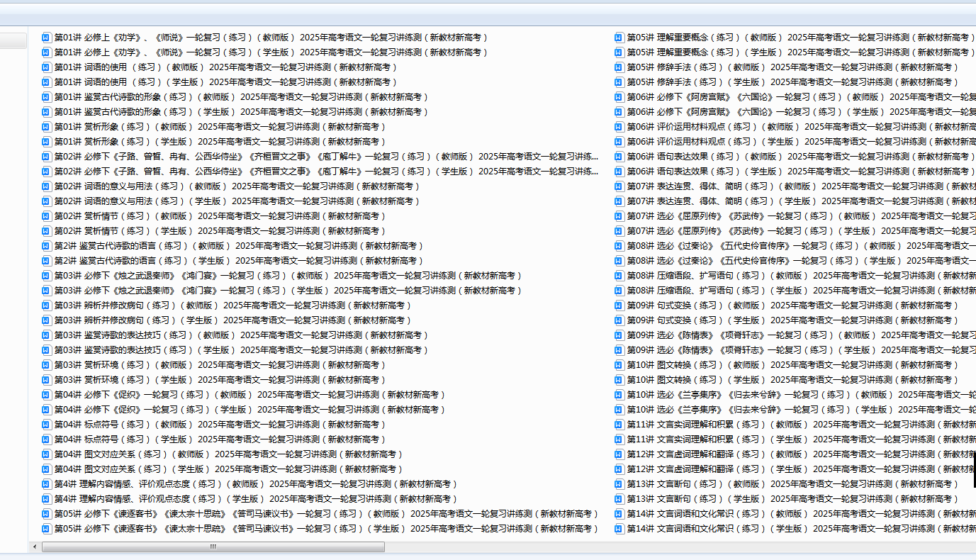This screenshot has width=976, height=560.
Task: Click Word icon of 第2讲 鉴赏古代诗歌的语言 教师版
Action: [x=47, y=245]
